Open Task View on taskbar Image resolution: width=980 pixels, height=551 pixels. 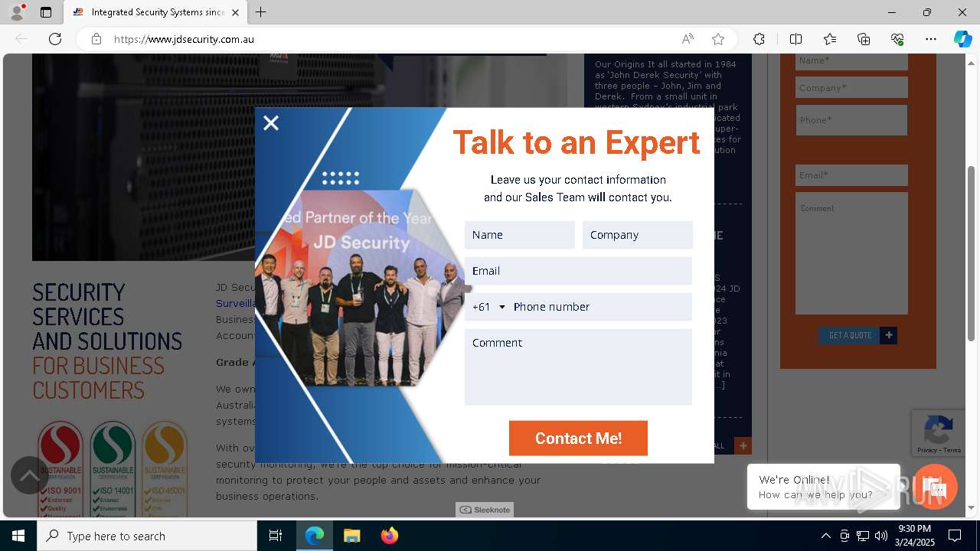click(276, 536)
